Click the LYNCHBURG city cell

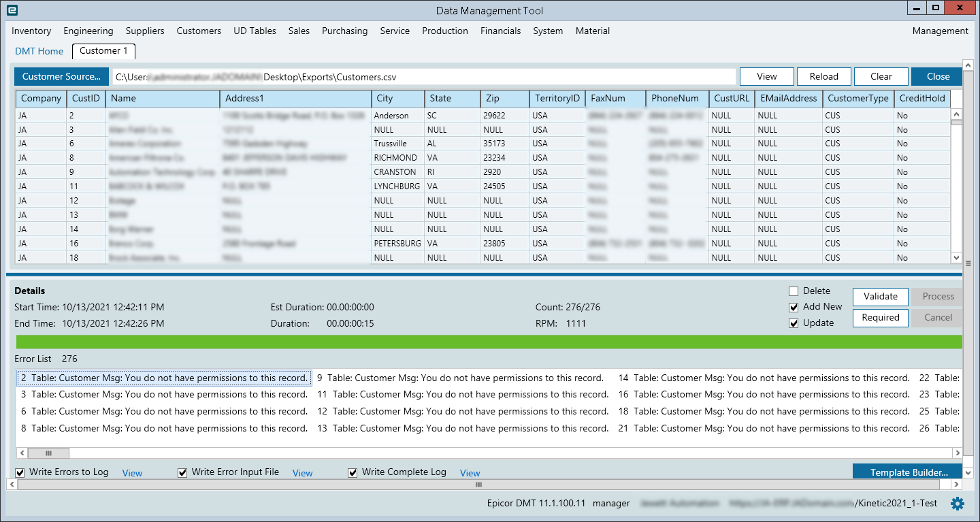(397, 186)
